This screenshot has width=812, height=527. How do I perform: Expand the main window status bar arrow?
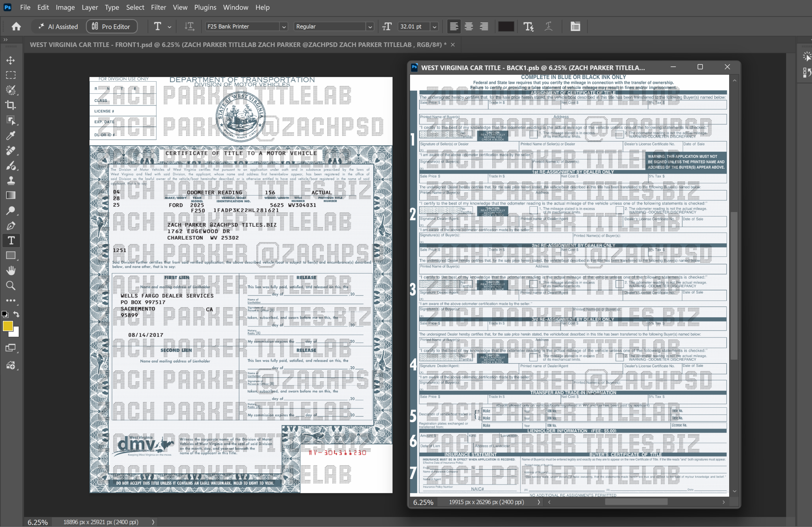tap(153, 522)
